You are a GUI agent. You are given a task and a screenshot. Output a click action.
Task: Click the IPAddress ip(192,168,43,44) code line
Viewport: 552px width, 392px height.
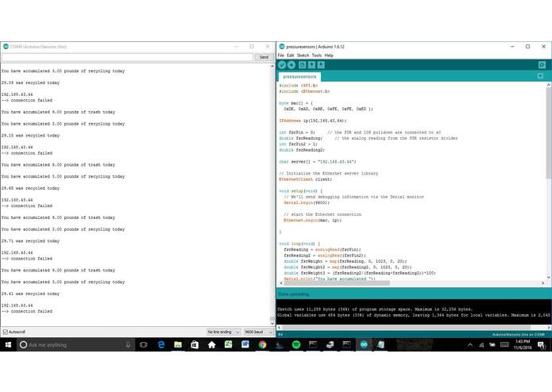coord(313,121)
